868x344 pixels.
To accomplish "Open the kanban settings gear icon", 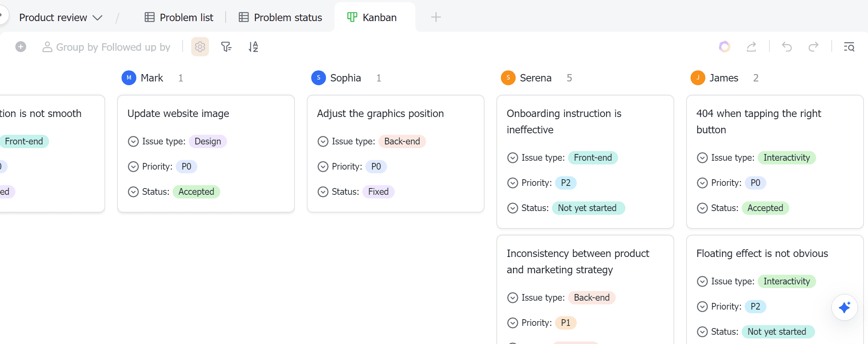I will [x=200, y=47].
